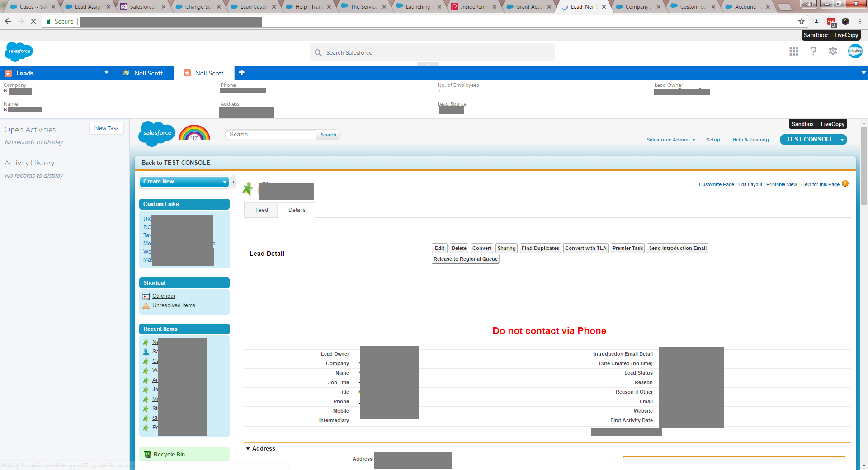The height and width of the screenshot is (470, 868).
Task: Expand the Salesforce Admin user menu
Action: click(671, 140)
